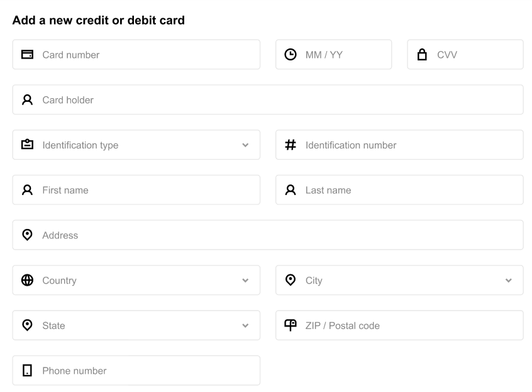
Task: Click the person icon in Card holder
Action: [27, 99]
